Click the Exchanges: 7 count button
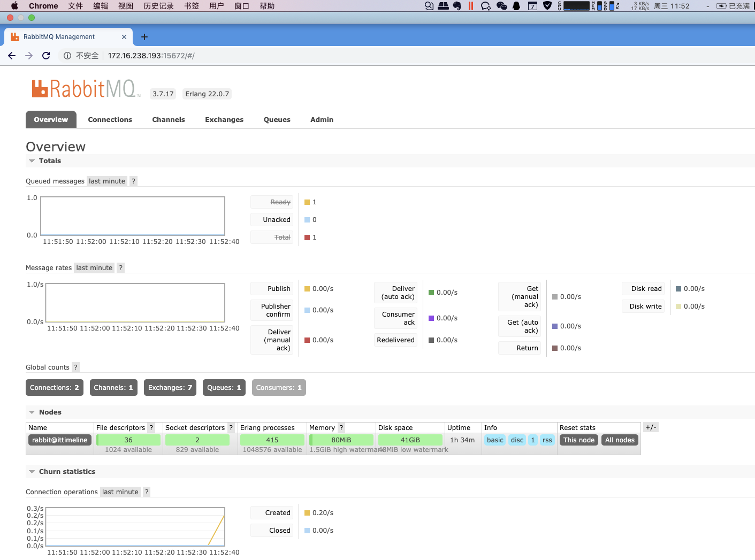This screenshot has width=755, height=560. tap(170, 388)
